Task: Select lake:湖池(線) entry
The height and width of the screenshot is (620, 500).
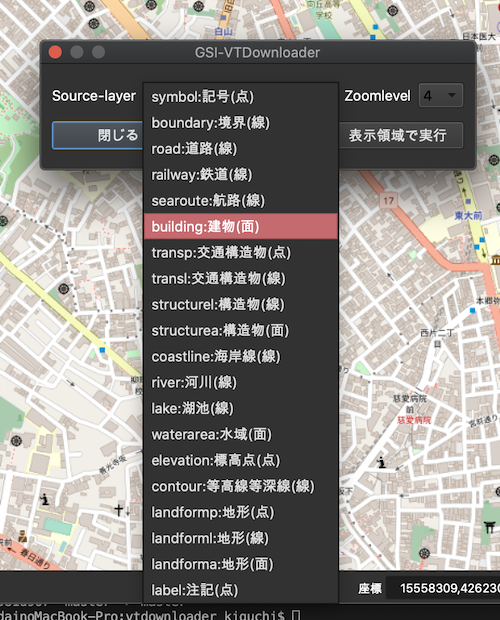Action: 241,408
